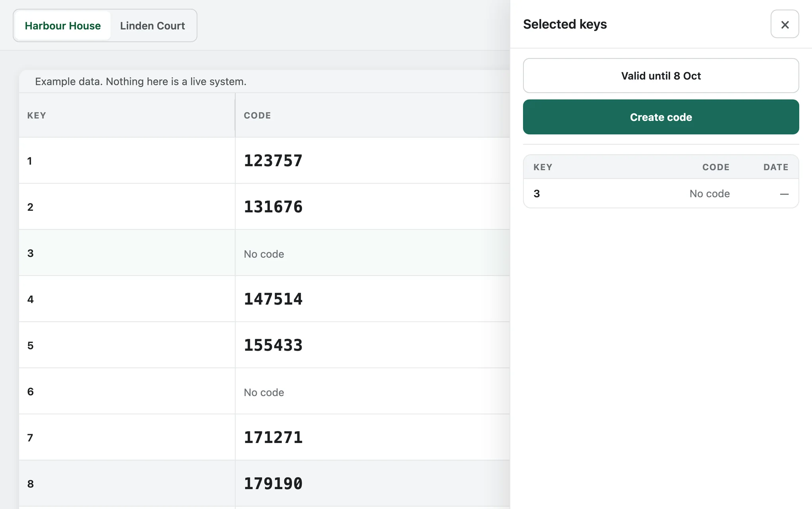The height and width of the screenshot is (509, 812).
Task: Click the Selected keys panel title
Action: click(x=565, y=24)
